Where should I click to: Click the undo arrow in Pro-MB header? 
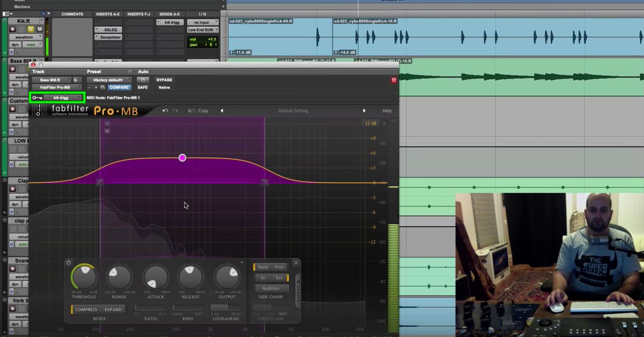[x=165, y=110]
